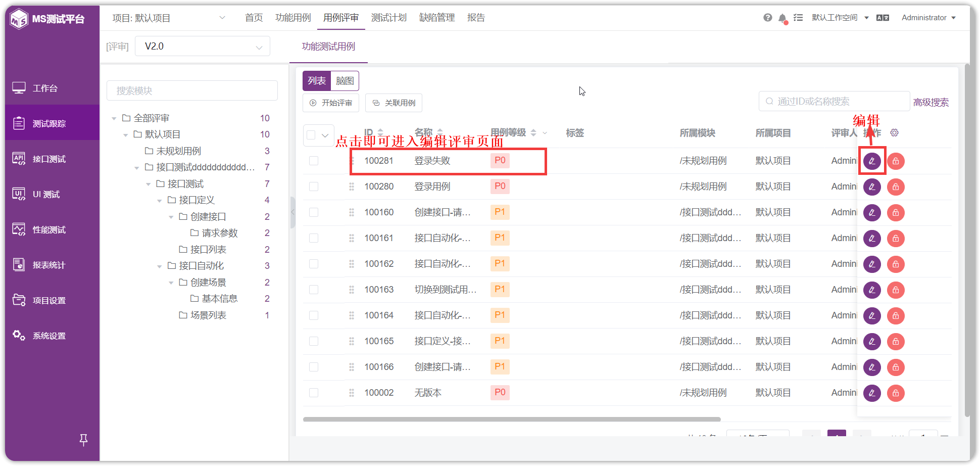Open the notification bell
This screenshot has width=980, height=466.
(782, 18)
